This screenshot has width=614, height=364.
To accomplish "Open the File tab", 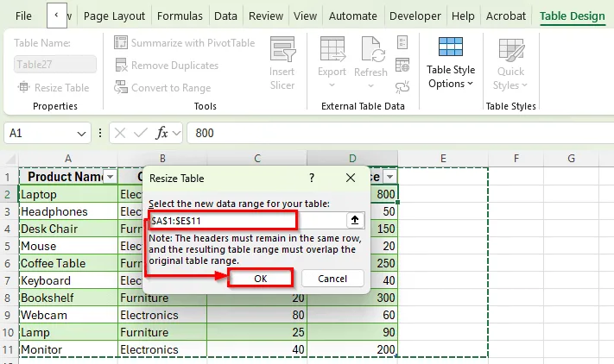I will click(23, 16).
